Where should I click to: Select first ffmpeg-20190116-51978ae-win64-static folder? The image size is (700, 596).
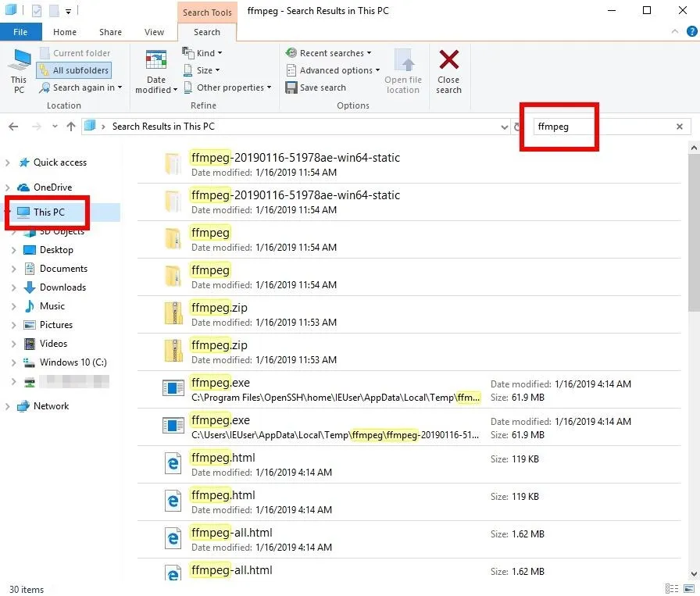coord(409,164)
